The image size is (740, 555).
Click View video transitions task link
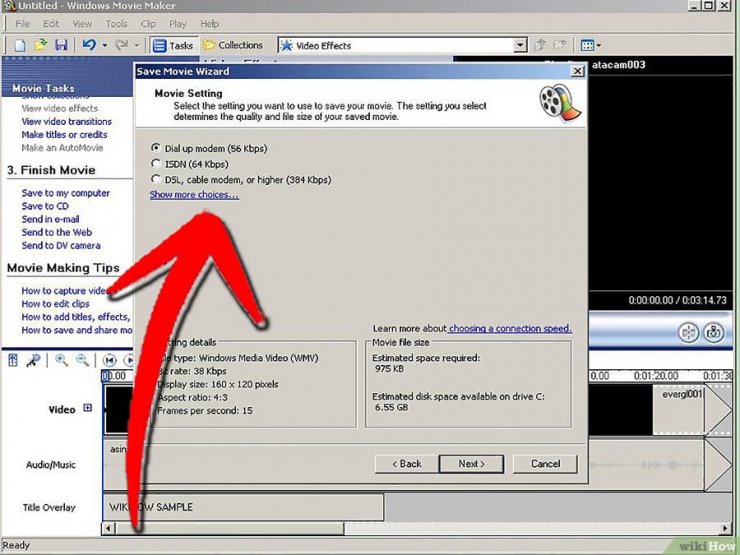click(67, 121)
